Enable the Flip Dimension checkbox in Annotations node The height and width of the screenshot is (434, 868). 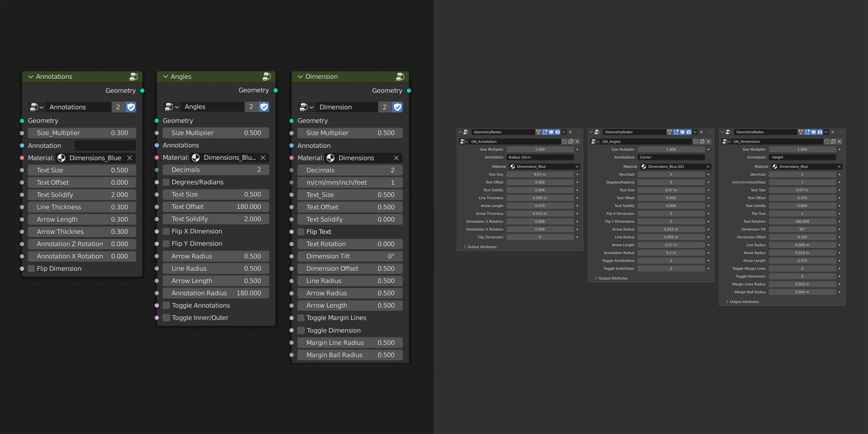pos(32,269)
